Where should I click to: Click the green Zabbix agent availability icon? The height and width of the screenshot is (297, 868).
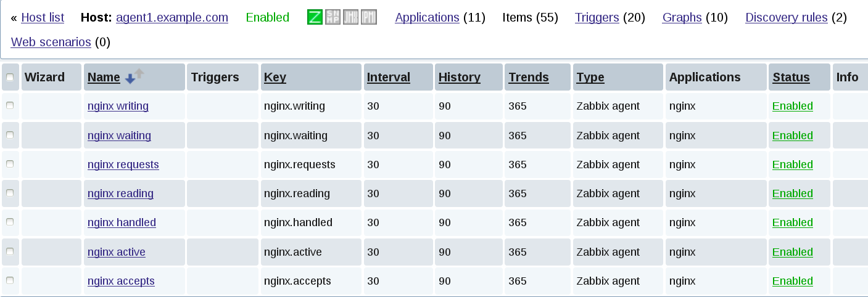(x=315, y=17)
